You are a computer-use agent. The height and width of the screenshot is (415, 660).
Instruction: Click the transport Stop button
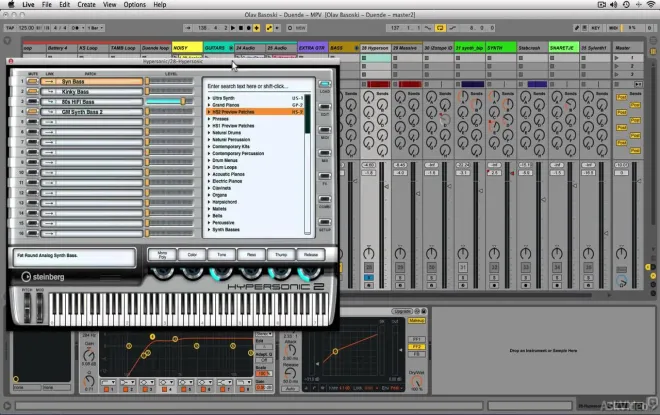pos(241,28)
